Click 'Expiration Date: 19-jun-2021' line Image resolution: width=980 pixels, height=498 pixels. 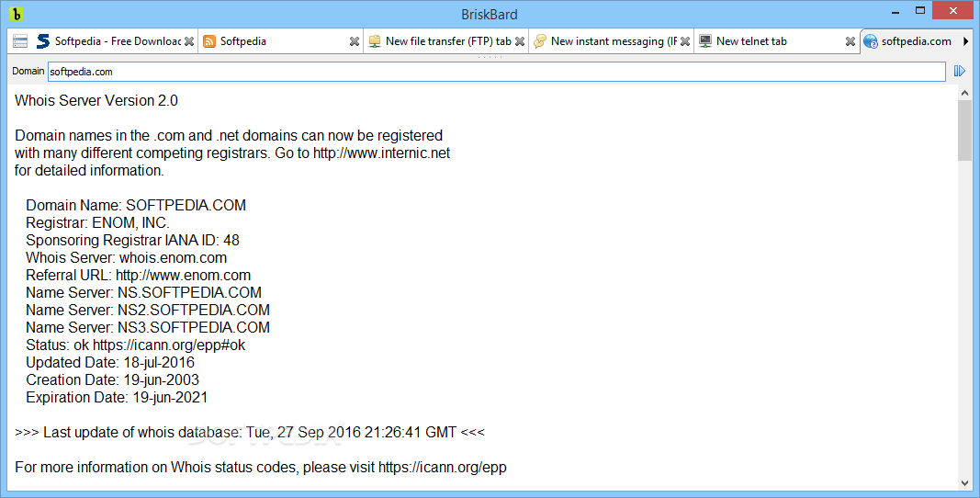(x=117, y=398)
